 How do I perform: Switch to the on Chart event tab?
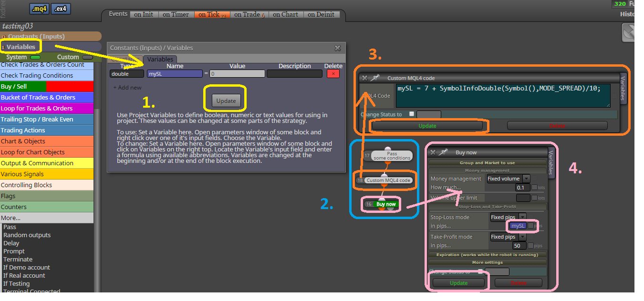(x=286, y=14)
